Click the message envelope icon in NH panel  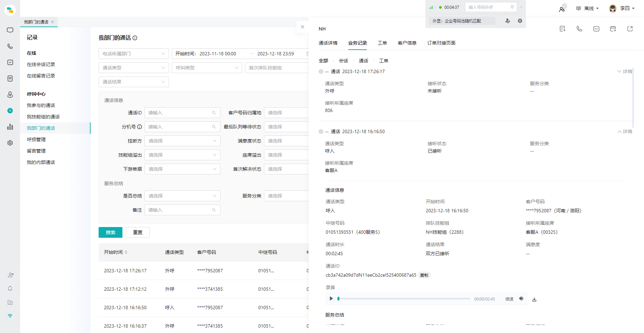pos(596,29)
